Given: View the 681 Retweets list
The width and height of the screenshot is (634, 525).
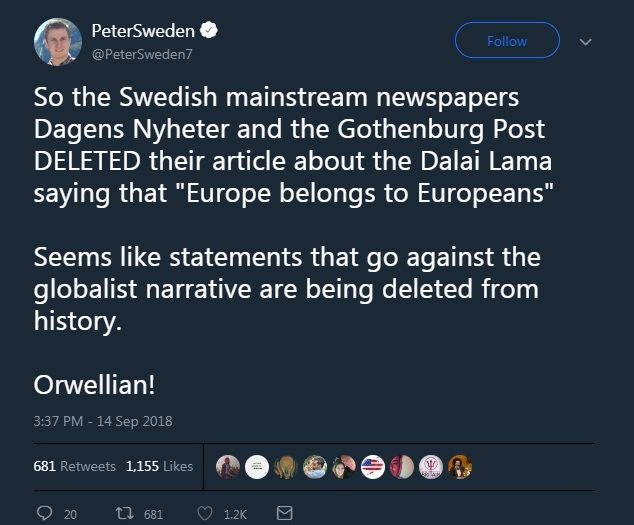Looking at the screenshot, I should (x=75, y=466).
